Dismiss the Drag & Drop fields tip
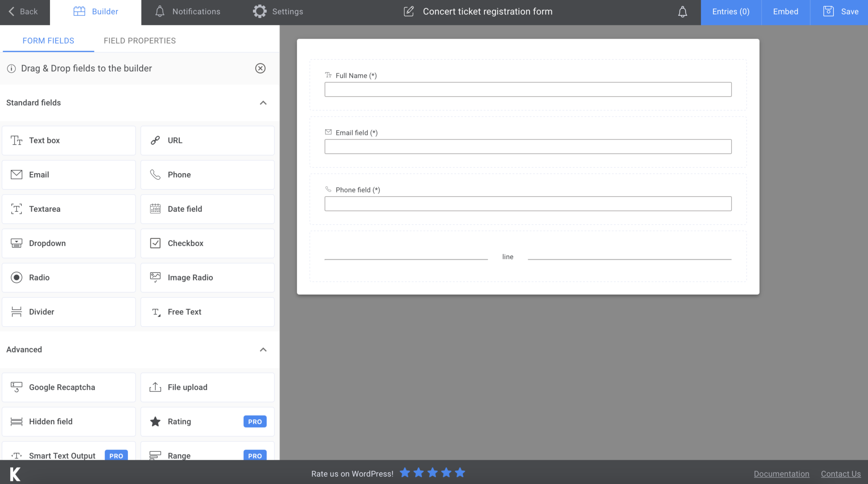Screen dimensions: 868x484 click(x=260, y=68)
